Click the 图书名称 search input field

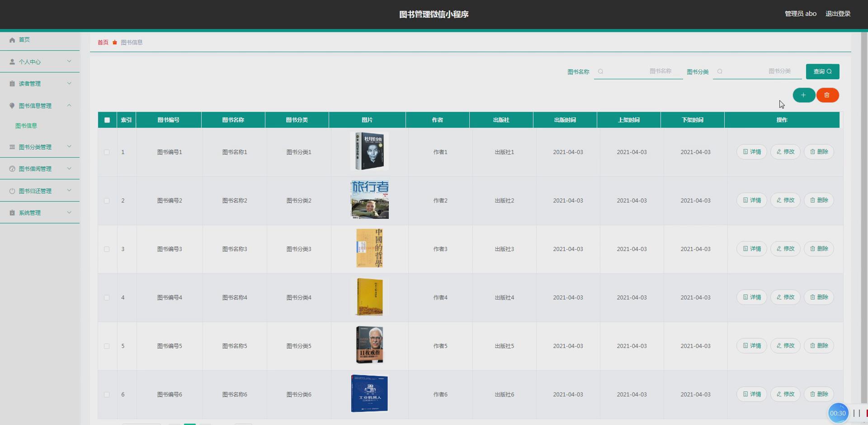pos(638,71)
